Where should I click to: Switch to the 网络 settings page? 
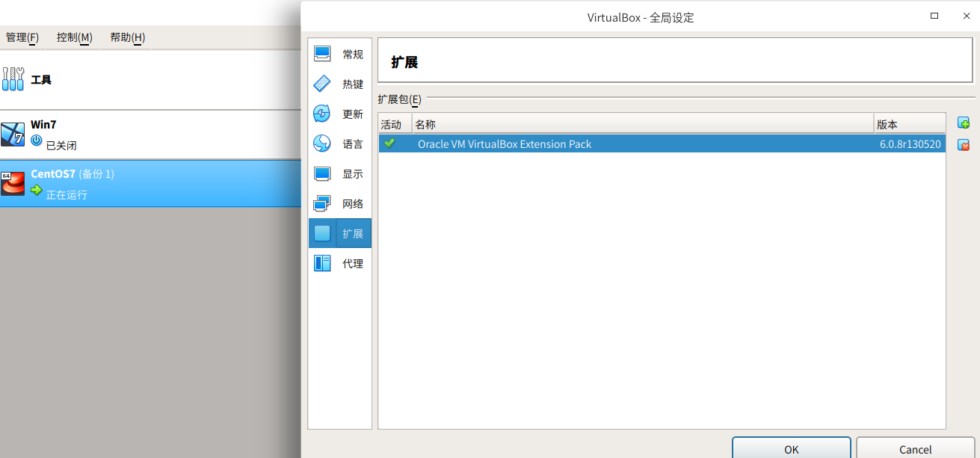click(x=340, y=203)
